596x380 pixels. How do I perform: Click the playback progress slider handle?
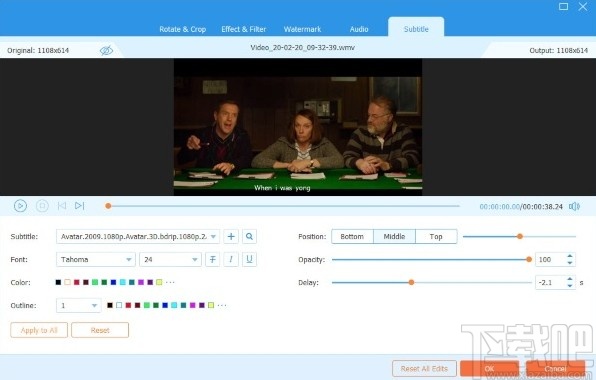(x=108, y=206)
